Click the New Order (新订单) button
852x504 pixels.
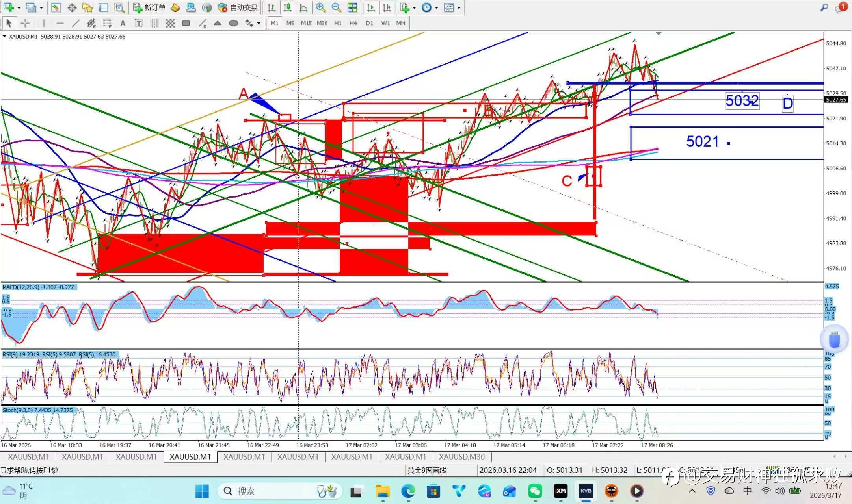coord(149,7)
